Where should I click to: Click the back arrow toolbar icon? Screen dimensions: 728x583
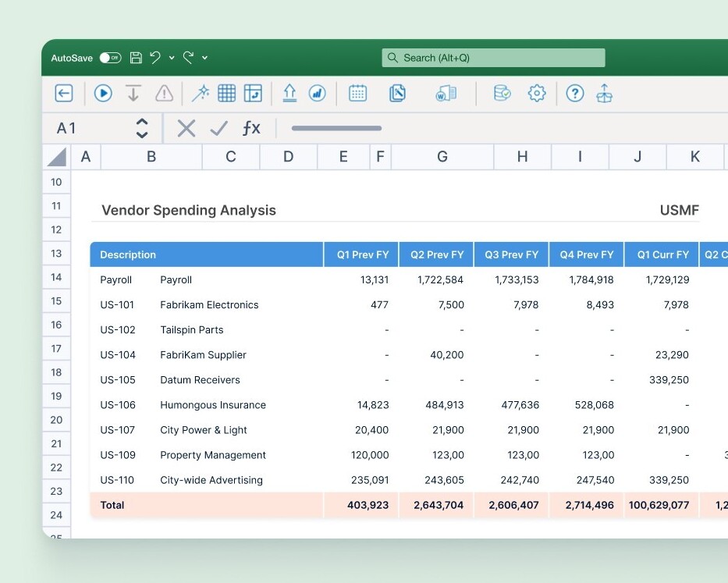[x=64, y=94]
